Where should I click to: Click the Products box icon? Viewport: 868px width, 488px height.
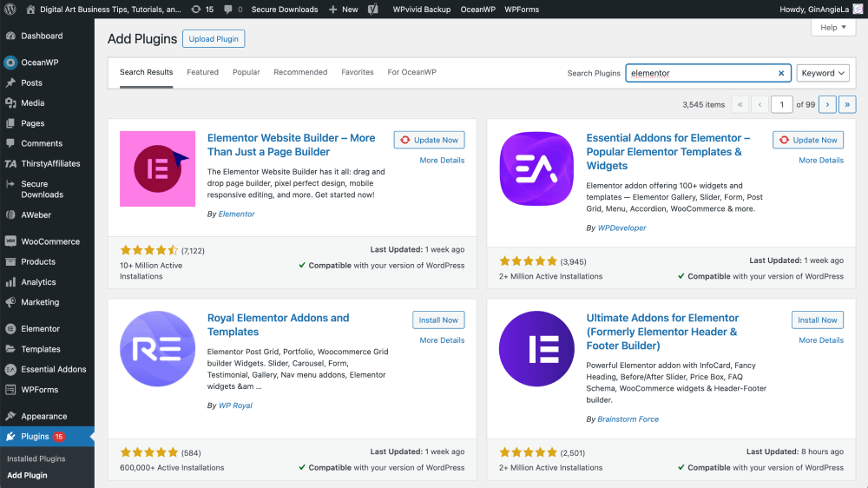tap(10, 262)
